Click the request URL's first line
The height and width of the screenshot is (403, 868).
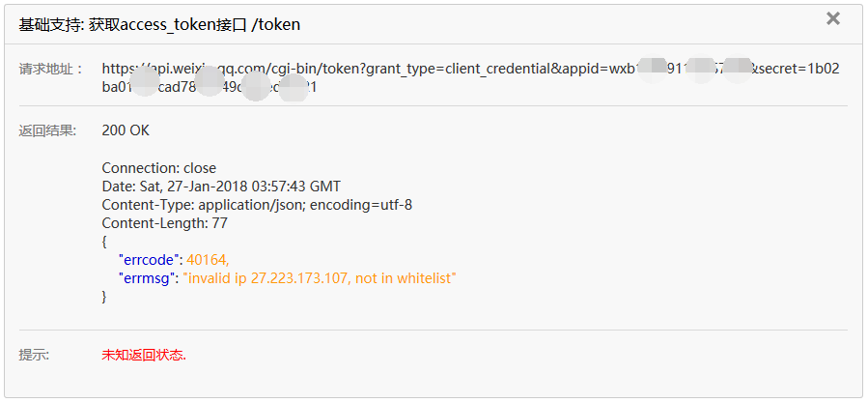pyautogui.click(x=470, y=70)
